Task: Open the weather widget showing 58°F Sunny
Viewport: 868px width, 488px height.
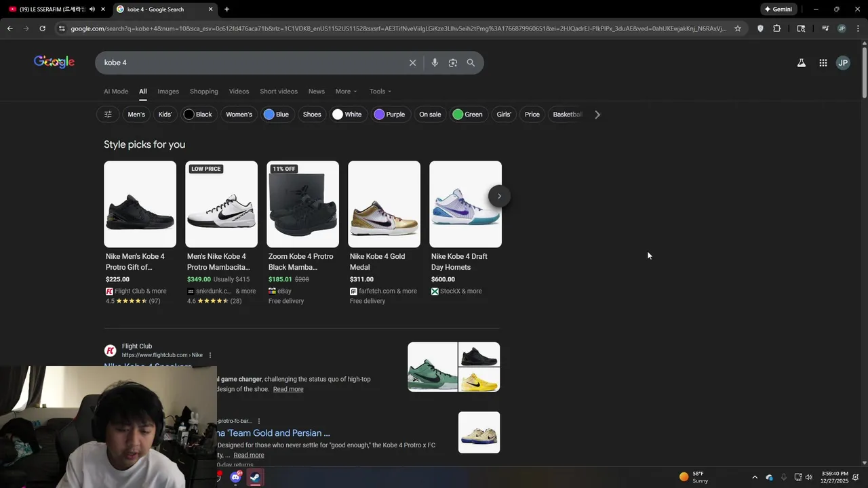Action: click(694, 477)
